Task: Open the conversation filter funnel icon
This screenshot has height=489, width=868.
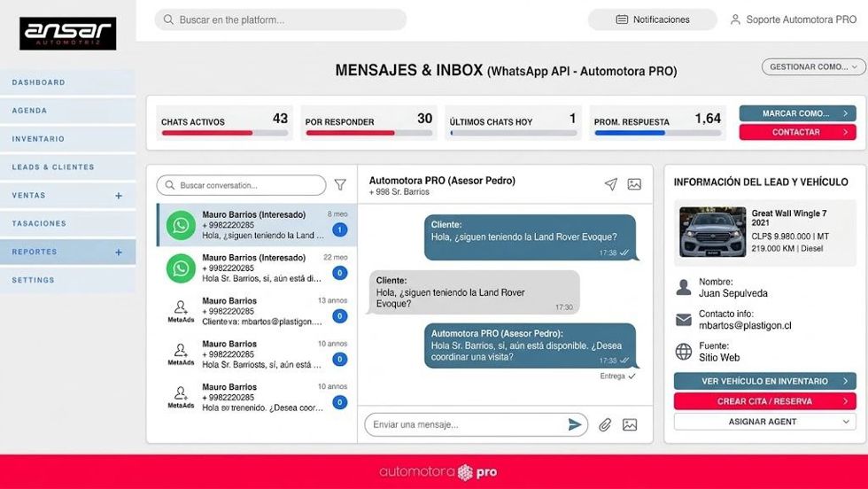Action: tap(340, 185)
